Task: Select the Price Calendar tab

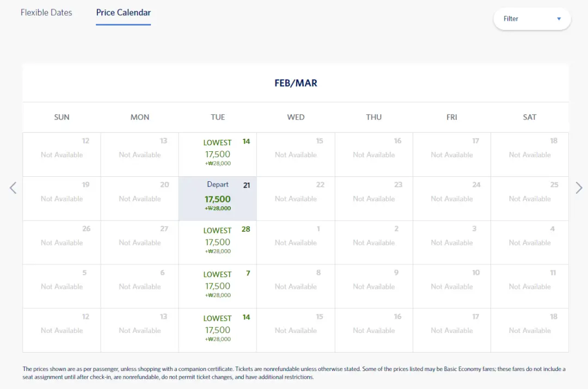Action: pos(123,13)
